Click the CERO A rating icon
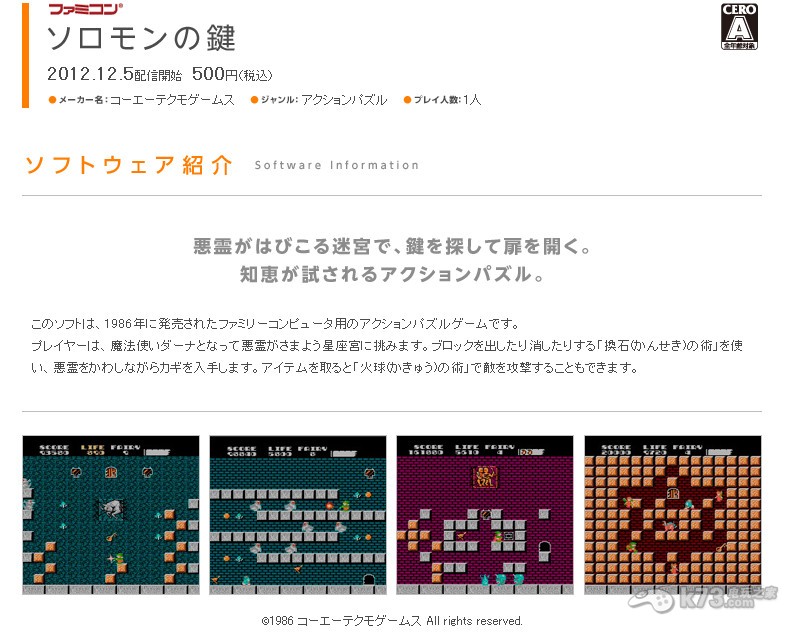 pyautogui.click(x=739, y=26)
